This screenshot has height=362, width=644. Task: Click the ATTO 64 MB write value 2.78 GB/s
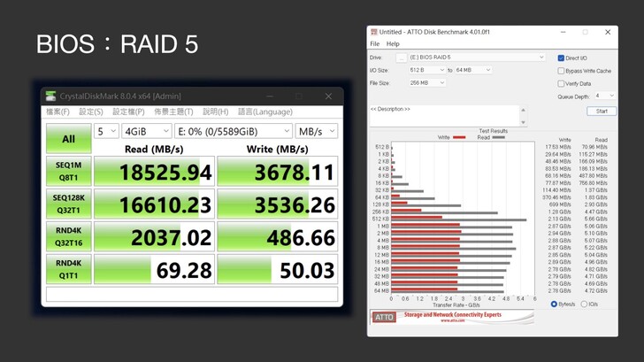pyautogui.click(x=559, y=291)
